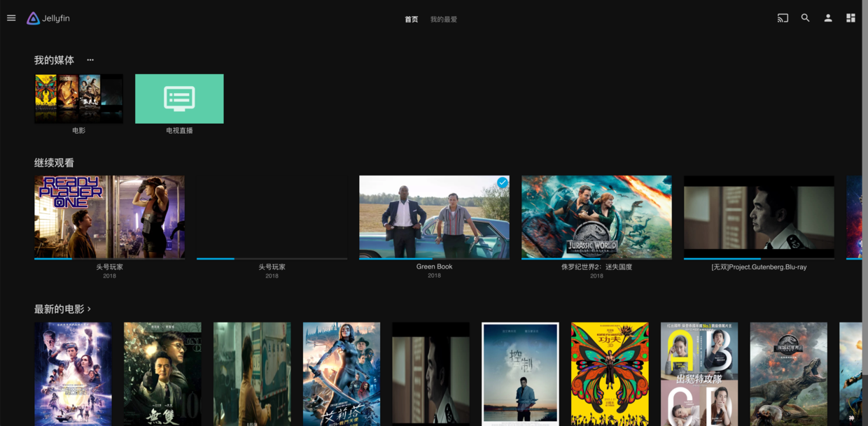Resume the Green Book thumbnail
Screen dimensions: 868x426
point(434,217)
